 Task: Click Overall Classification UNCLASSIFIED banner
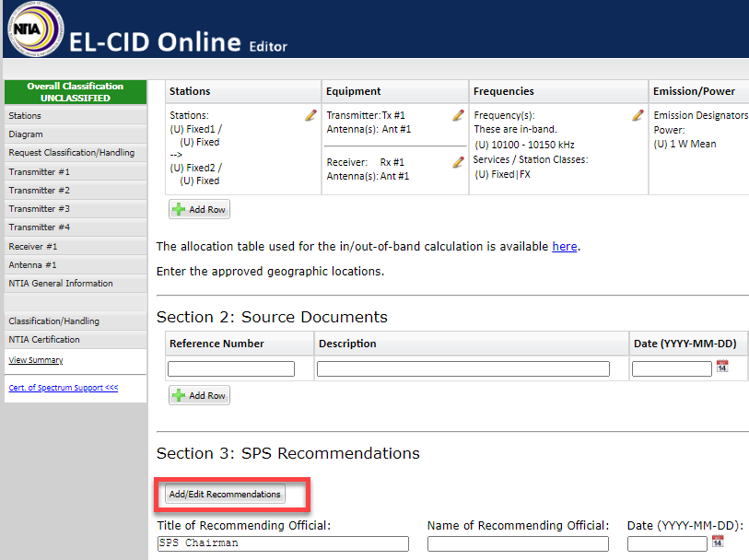pos(76,92)
